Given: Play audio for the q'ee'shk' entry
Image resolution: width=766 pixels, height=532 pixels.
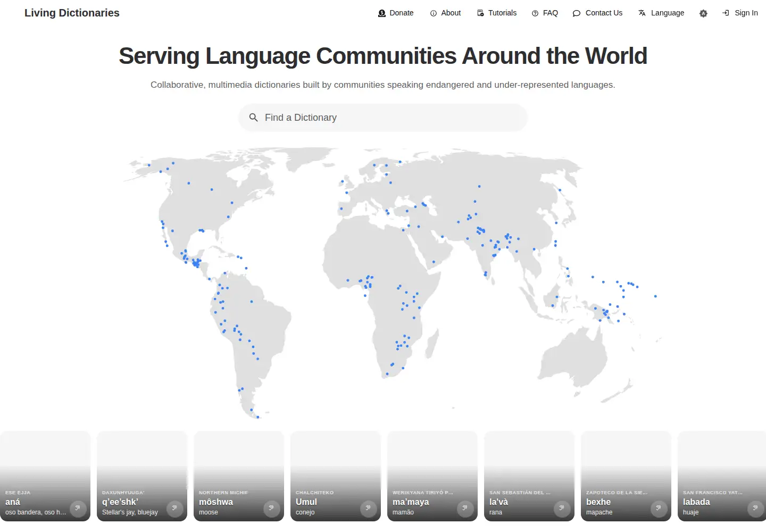Looking at the screenshot, I should [174, 509].
